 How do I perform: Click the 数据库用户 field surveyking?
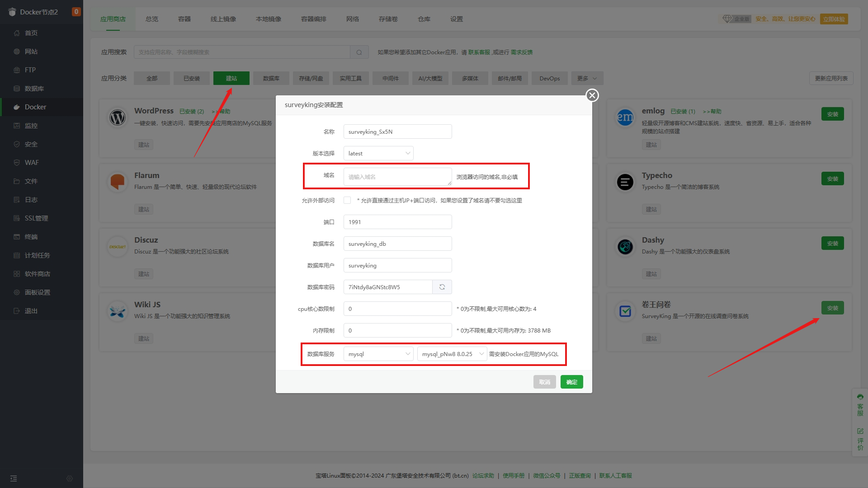pos(398,265)
